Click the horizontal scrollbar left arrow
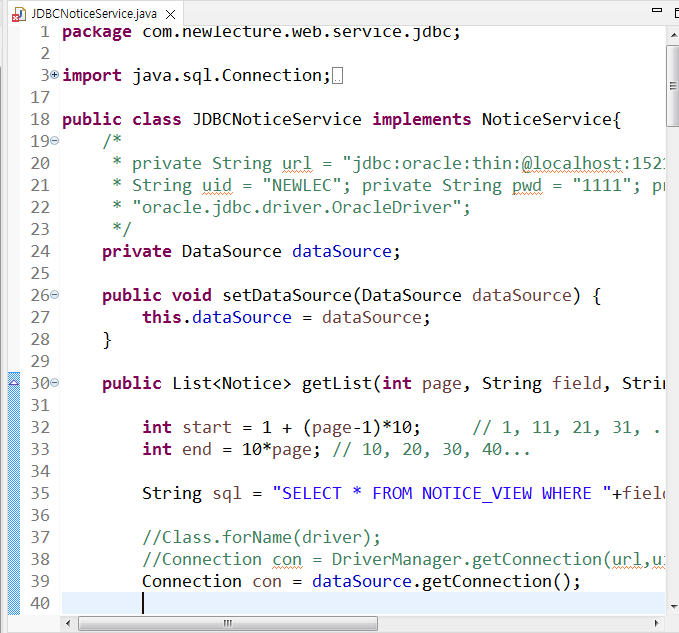The image size is (679, 633). [68, 623]
